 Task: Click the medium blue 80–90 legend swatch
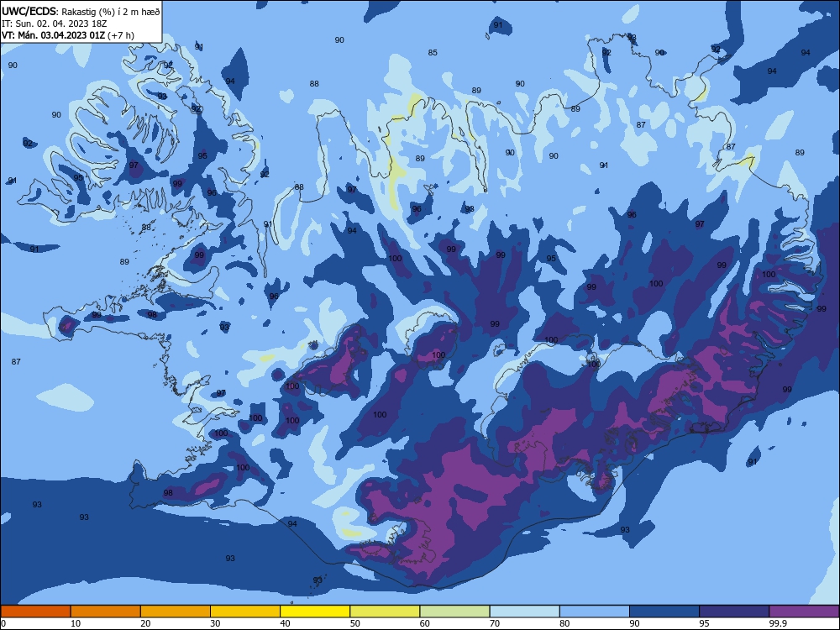coord(595,612)
